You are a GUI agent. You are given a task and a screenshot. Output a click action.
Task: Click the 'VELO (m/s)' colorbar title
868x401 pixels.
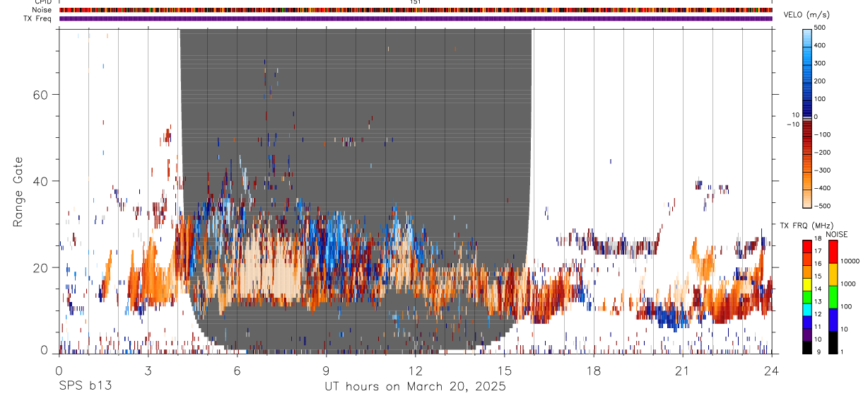coord(807,15)
